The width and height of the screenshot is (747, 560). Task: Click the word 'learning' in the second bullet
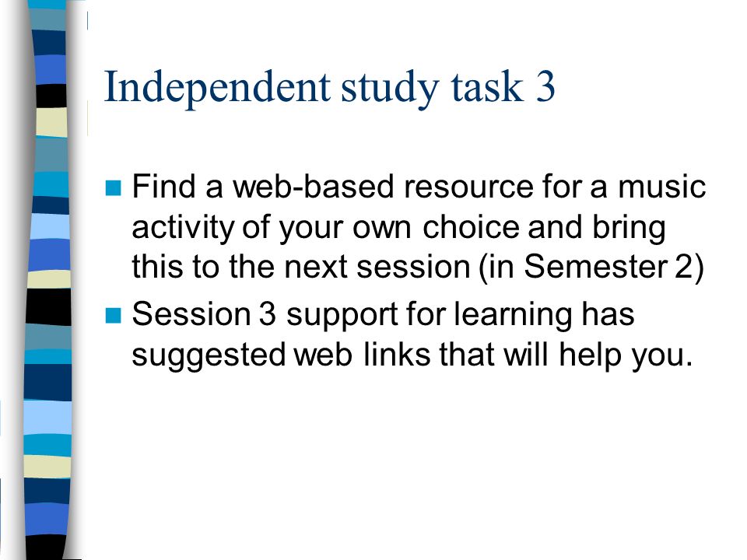pyautogui.click(x=513, y=317)
